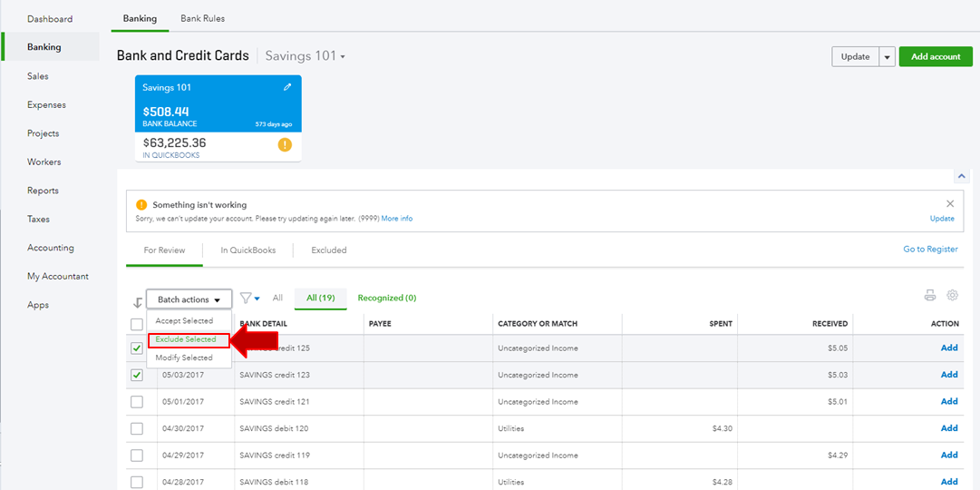Click the 'SAVINGS debit 120' bank detail
Viewport: 980px width, 490px height.
274,428
